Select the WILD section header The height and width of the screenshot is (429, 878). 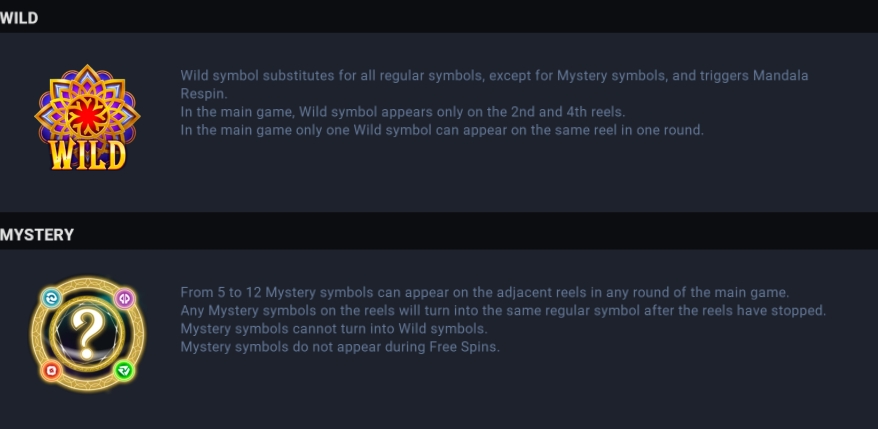19,18
